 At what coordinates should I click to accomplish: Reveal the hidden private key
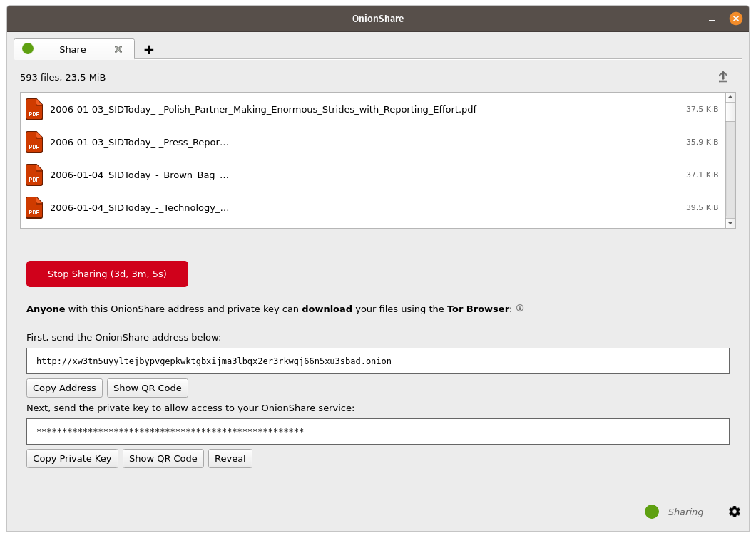[x=230, y=458]
